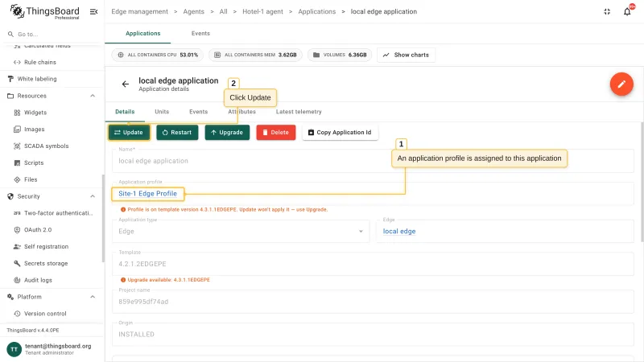The height and width of the screenshot is (362, 644).
Task: Open the Latest telemetry tab
Action: (299, 112)
